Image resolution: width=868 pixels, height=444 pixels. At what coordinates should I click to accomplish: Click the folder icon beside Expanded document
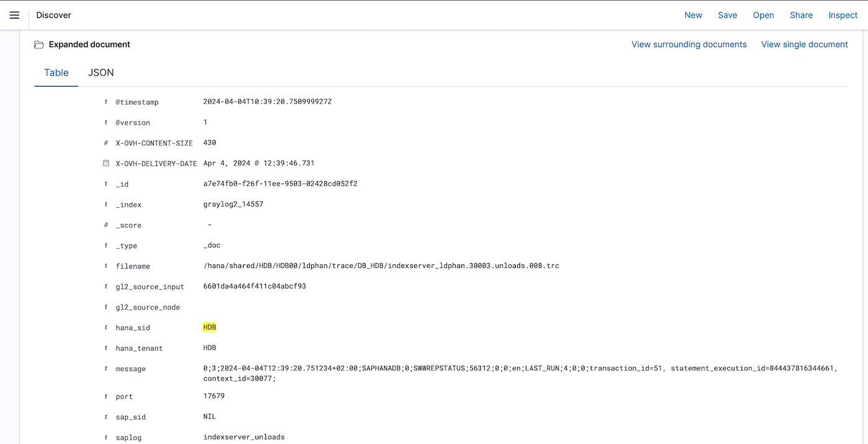point(39,45)
